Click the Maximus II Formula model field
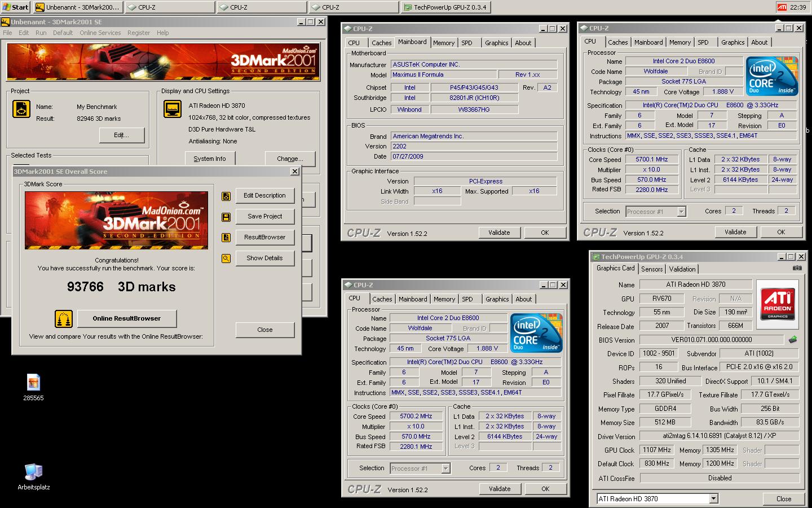Viewport: 812px width, 508px height. pyautogui.click(x=444, y=75)
